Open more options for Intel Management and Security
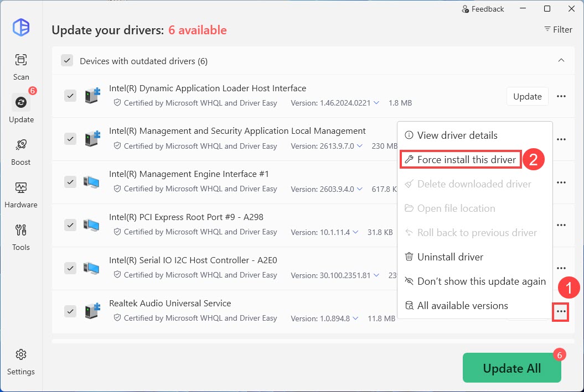 (x=561, y=139)
